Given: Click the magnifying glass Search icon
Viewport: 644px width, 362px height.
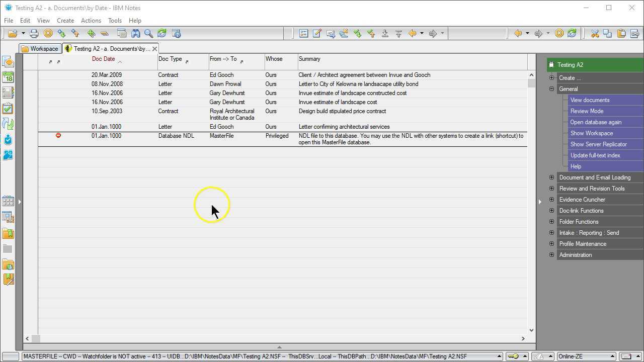Looking at the screenshot, I should [148, 34].
